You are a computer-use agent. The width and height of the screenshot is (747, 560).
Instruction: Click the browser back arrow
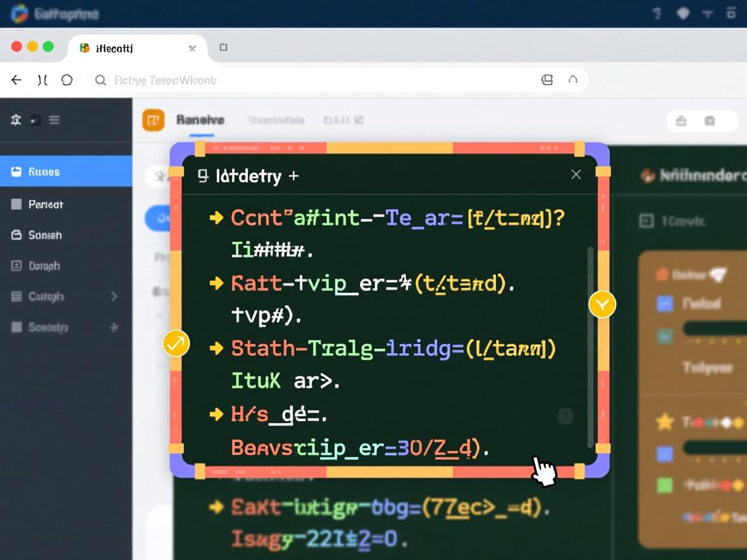16,80
